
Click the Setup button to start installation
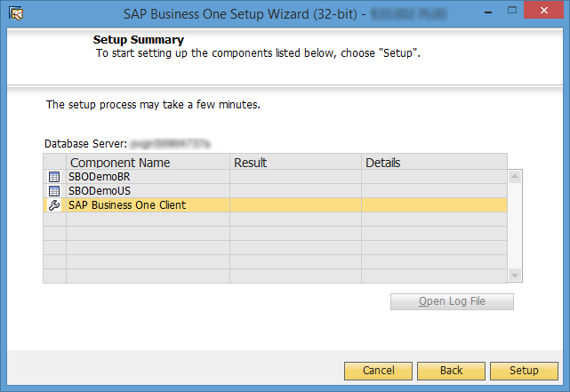[x=524, y=371]
